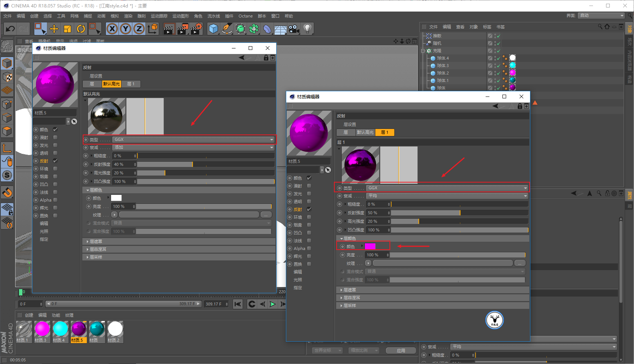This screenshot has width=634, height=364.
Task: Toggle the 反射 checkbox in left editor
Action: [x=55, y=161]
